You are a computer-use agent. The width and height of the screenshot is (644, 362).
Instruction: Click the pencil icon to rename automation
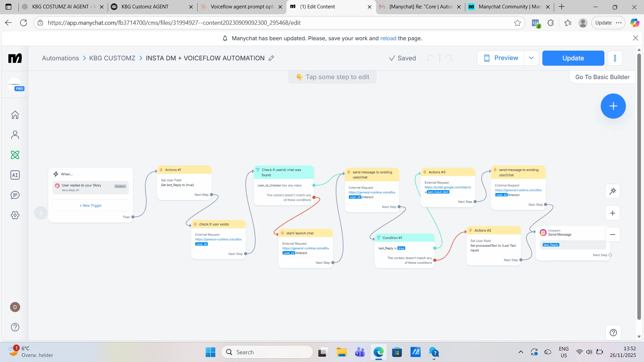tap(271, 58)
